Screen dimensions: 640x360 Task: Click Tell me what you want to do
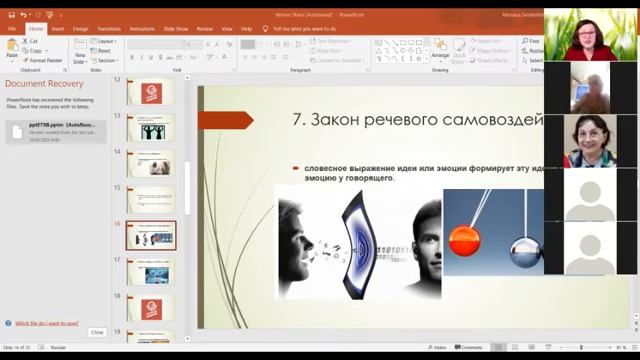[x=305, y=29]
